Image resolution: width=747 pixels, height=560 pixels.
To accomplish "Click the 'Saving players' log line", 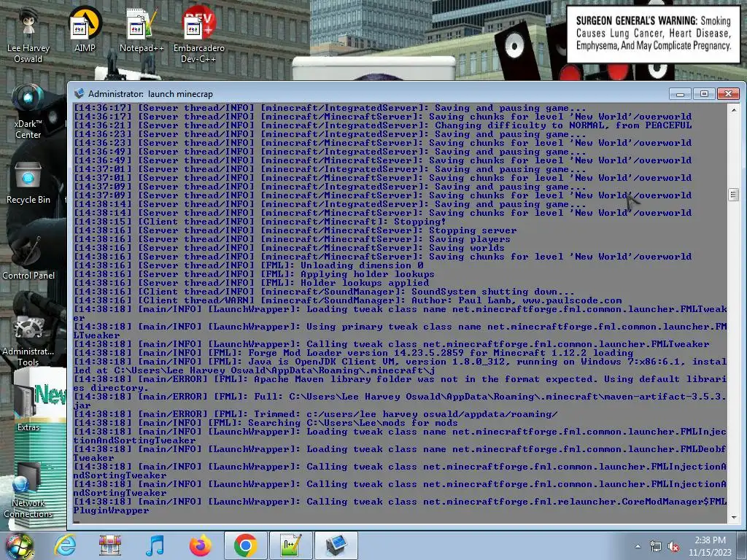I will 292,239.
